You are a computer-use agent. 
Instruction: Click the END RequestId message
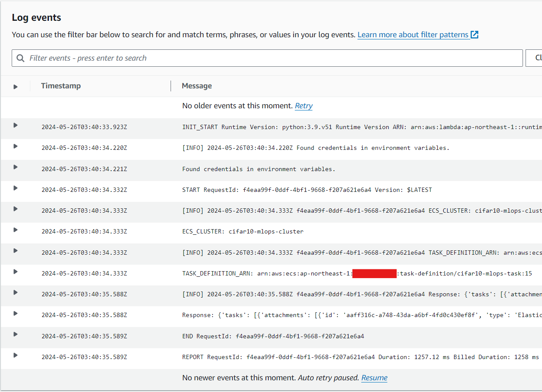click(x=273, y=336)
